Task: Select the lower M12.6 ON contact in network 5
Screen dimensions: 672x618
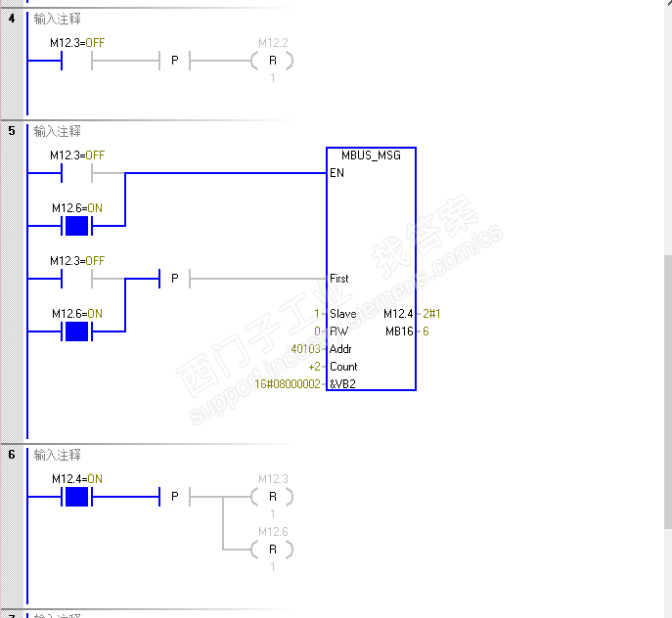Action: [76, 331]
